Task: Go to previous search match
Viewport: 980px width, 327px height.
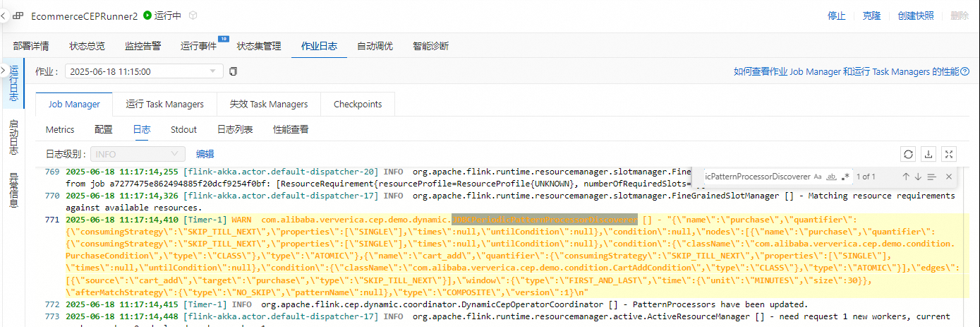Action: pyautogui.click(x=905, y=177)
